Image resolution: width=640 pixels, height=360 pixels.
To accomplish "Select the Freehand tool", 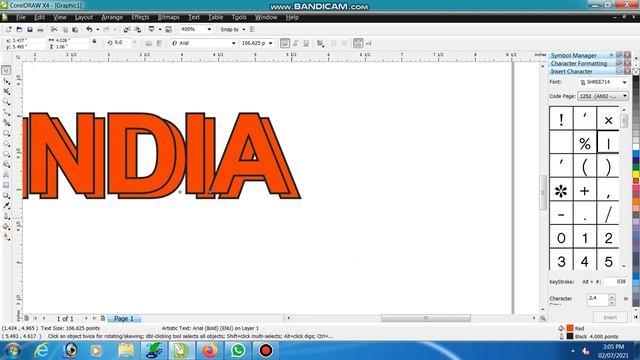I will point(6,112).
